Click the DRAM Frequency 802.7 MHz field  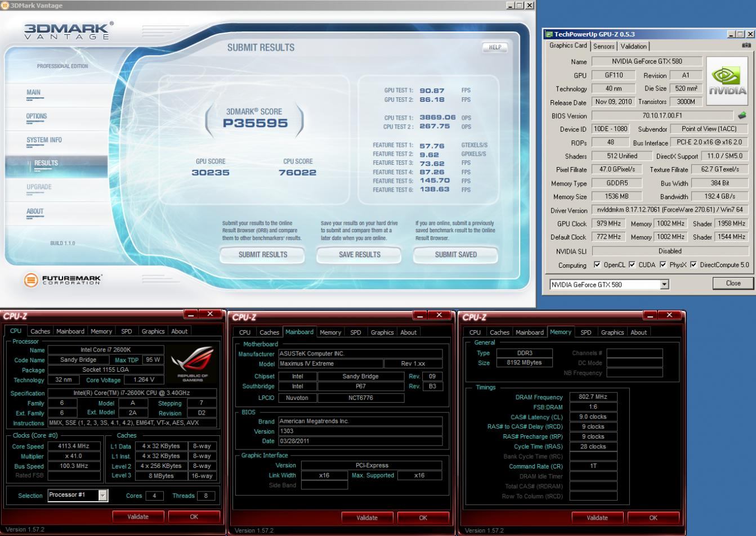click(593, 397)
